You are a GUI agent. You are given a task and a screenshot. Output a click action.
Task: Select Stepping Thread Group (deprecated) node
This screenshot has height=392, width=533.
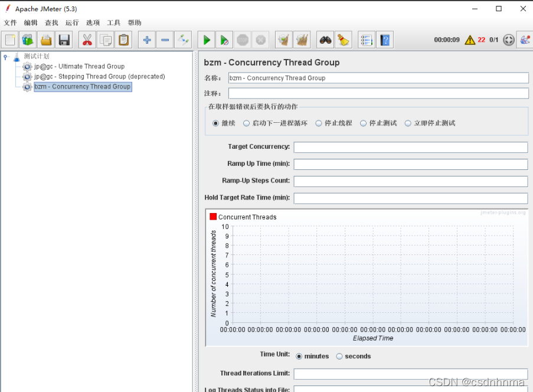point(100,77)
